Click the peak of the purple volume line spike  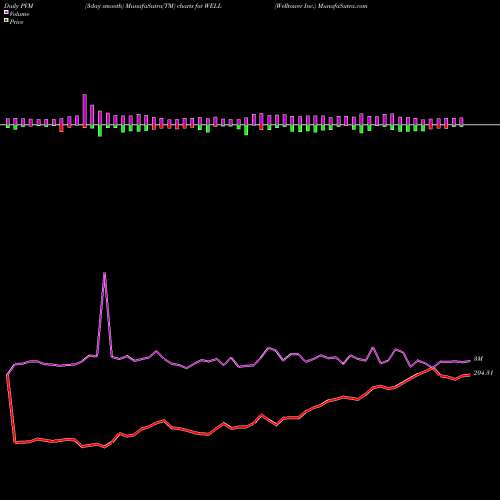(x=105, y=273)
